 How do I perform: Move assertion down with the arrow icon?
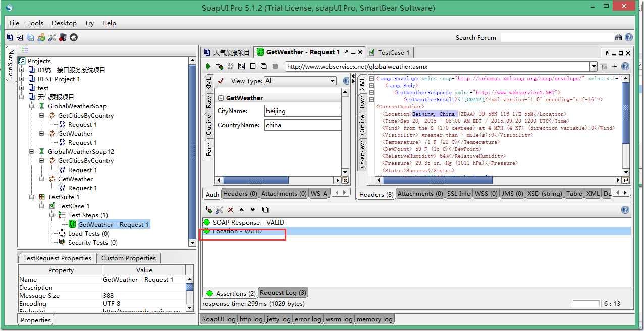point(253,210)
